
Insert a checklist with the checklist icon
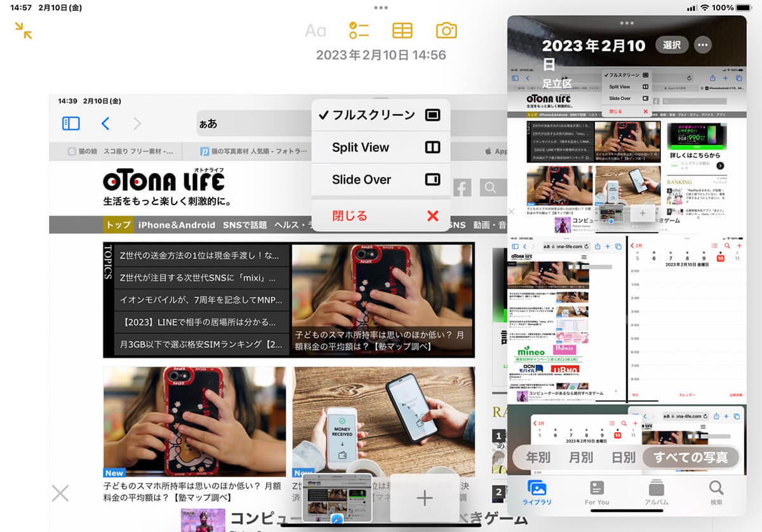359,30
